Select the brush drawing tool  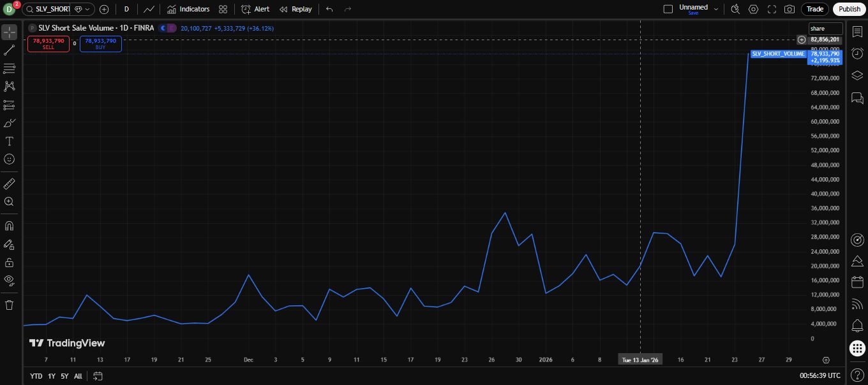click(x=10, y=123)
